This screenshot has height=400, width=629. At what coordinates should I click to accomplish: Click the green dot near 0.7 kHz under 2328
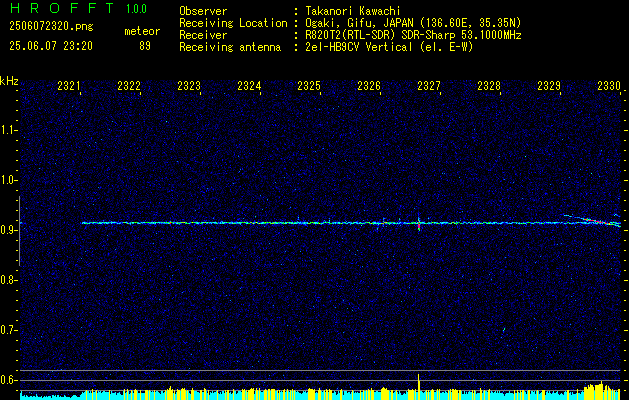[x=504, y=330]
